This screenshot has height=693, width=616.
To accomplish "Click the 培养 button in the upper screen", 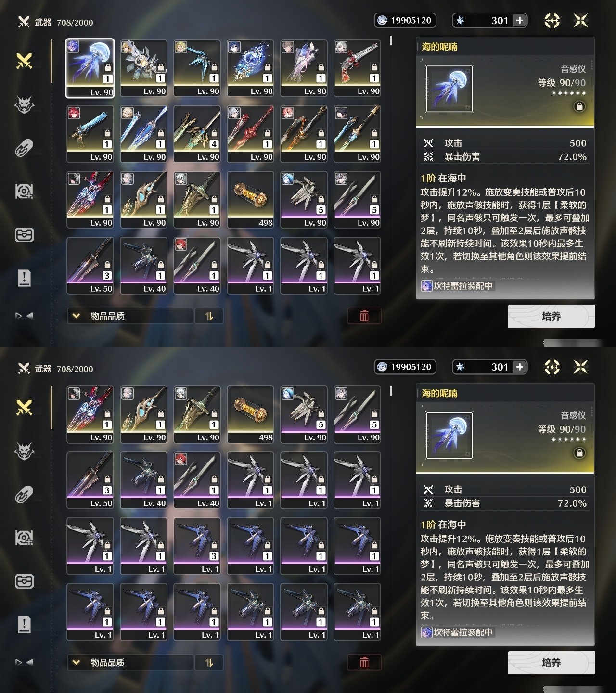I will coord(551,316).
